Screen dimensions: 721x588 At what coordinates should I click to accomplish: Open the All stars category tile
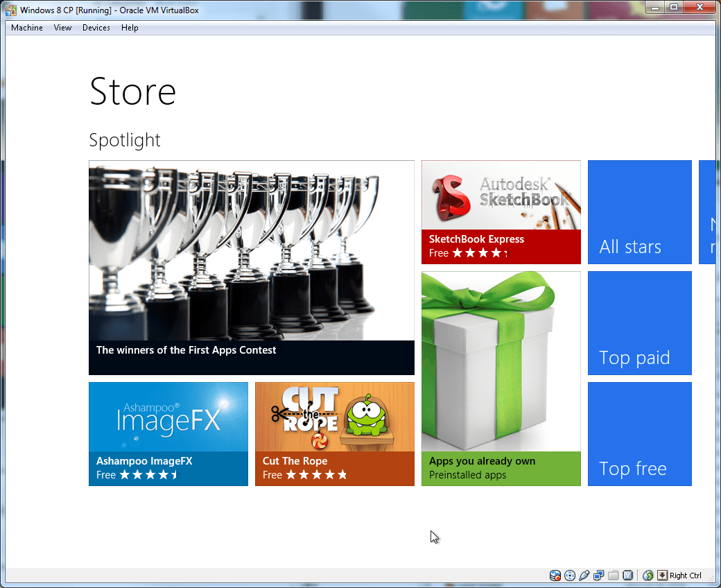click(640, 212)
